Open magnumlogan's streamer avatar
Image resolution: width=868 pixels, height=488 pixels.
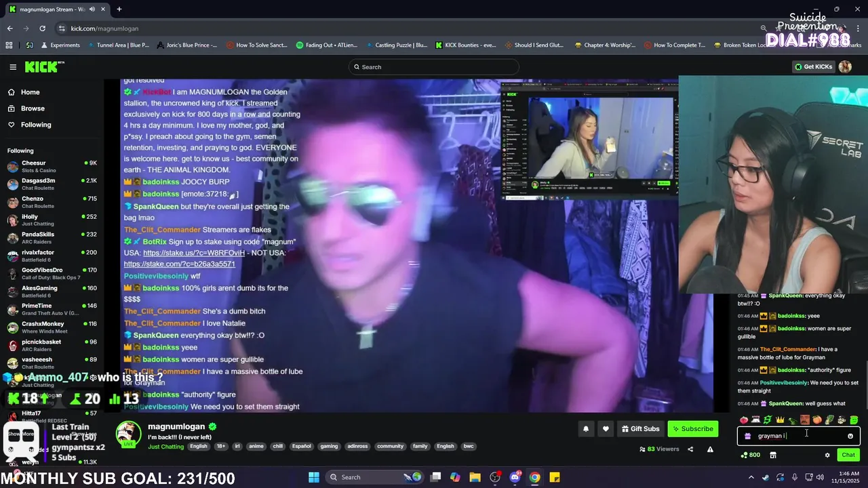(128, 434)
